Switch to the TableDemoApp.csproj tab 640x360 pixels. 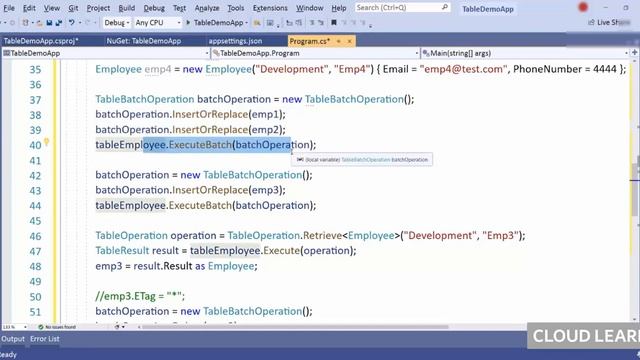coord(41,41)
